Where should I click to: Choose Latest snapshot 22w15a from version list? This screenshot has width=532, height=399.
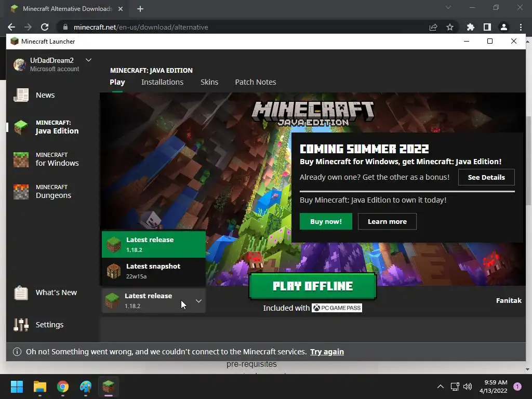(x=154, y=271)
